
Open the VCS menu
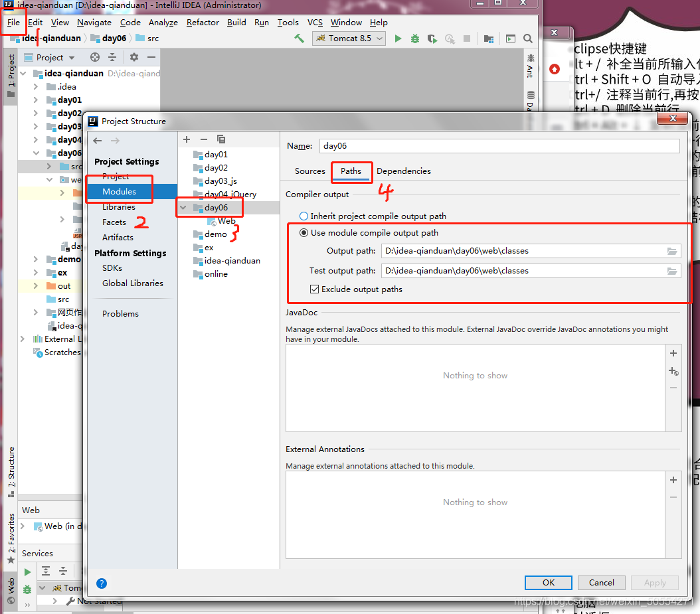pos(315,23)
